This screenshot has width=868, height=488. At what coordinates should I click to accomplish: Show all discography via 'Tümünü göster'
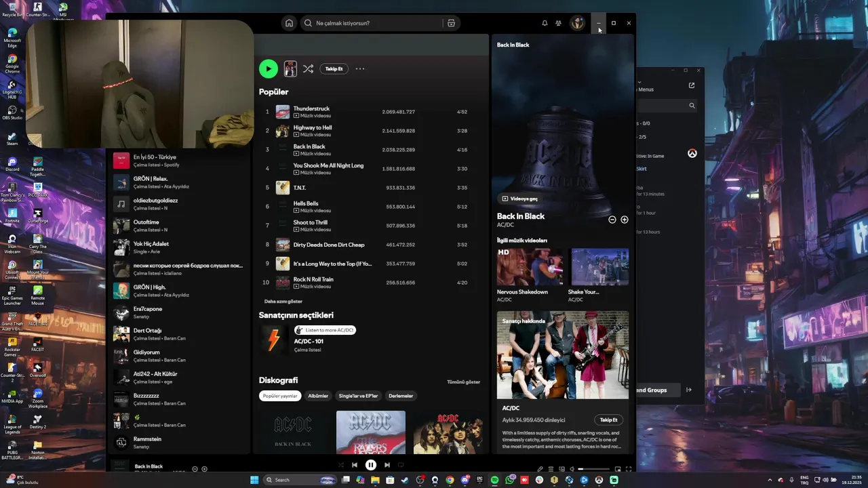[x=463, y=382]
